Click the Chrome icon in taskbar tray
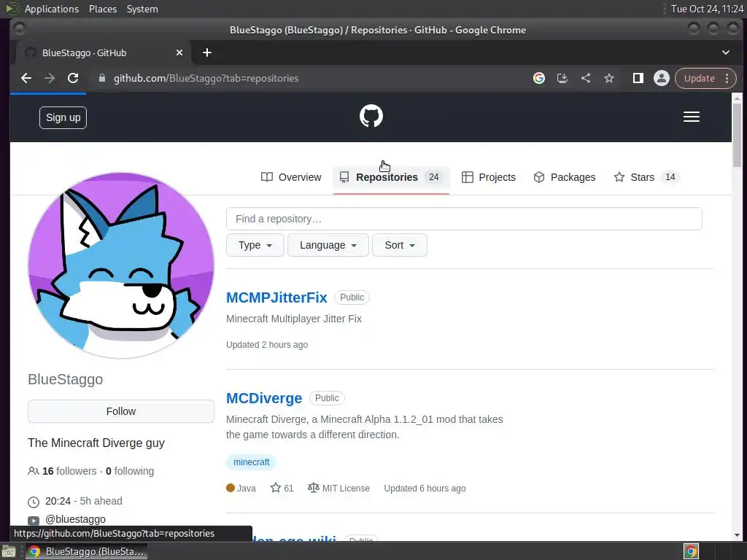Image resolution: width=747 pixels, height=560 pixels. coord(691,551)
